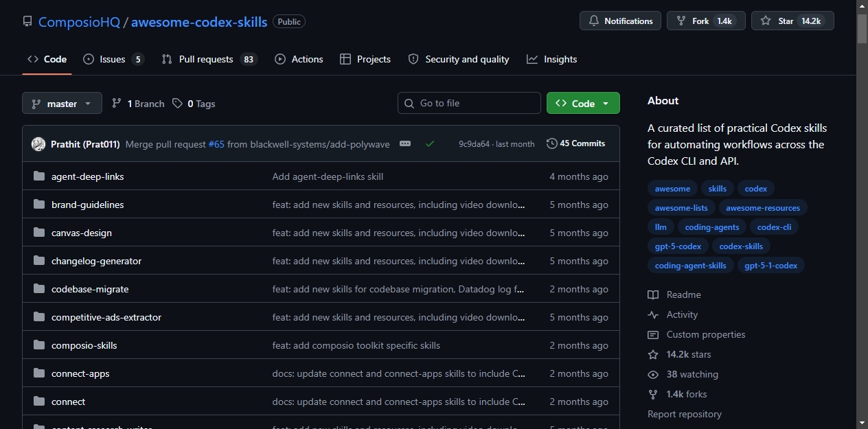This screenshot has height=429, width=868.
Task: View the 0 Tags link
Action: [x=194, y=104]
